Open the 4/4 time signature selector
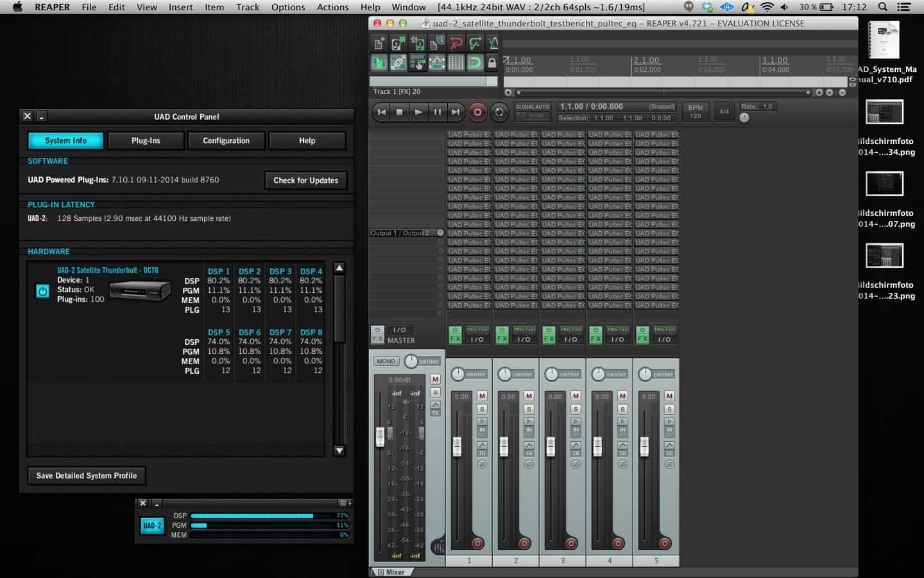This screenshot has width=924, height=578. pyautogui.click(x=724, y=112)
